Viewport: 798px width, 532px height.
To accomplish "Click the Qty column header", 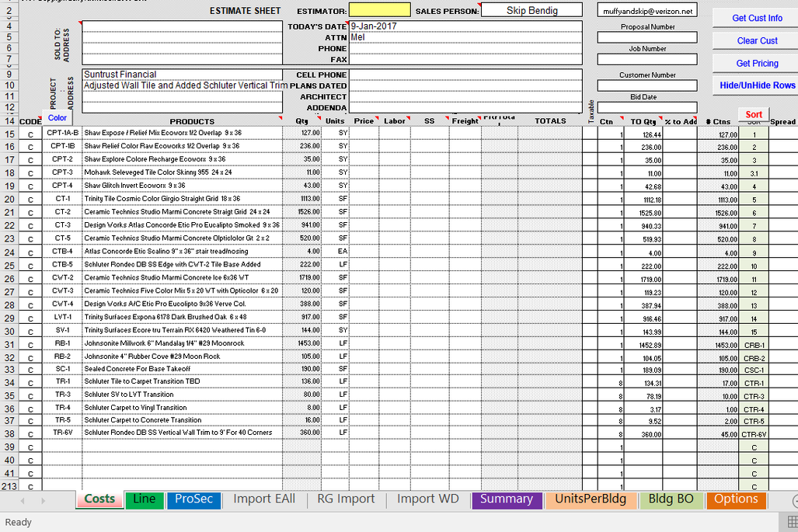I will coord(301,121).
